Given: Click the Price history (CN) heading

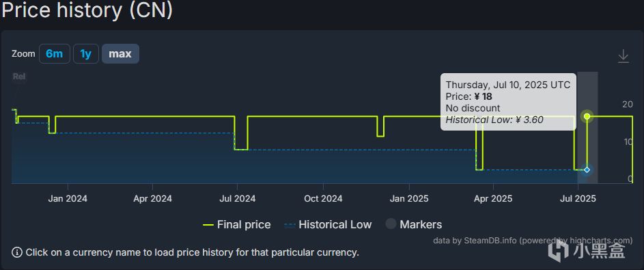Looking at the screenshot, I should pyautogui.click(x=87, y=10).
